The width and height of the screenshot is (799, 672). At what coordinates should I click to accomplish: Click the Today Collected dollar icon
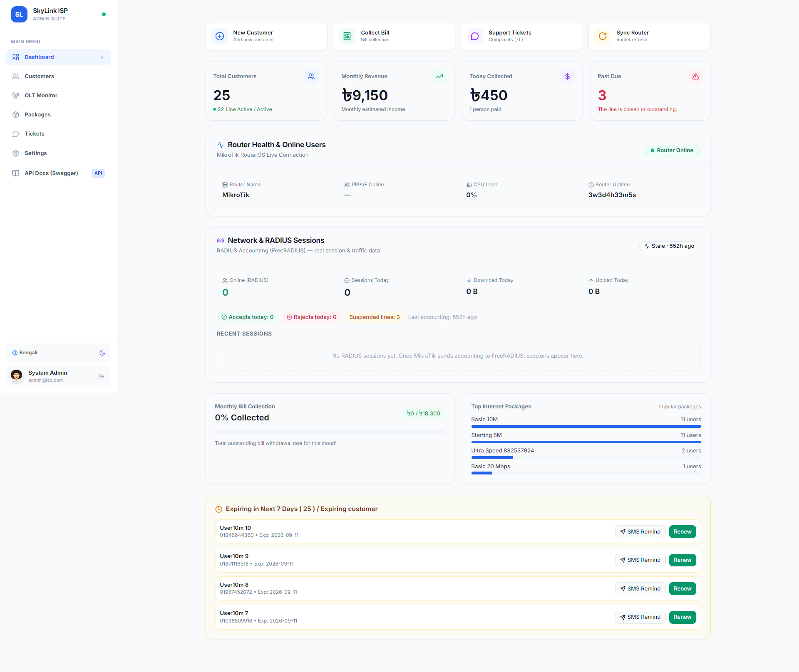pos(568,77)
